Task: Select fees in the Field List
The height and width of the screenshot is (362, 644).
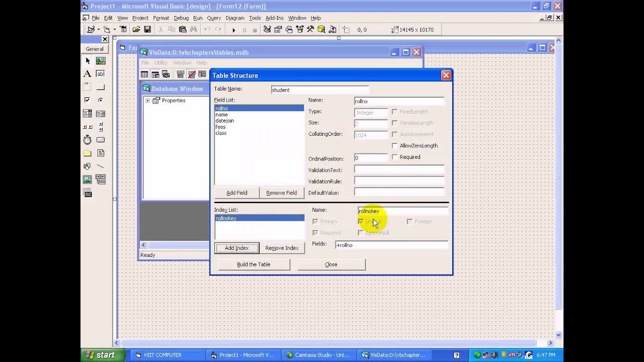Action: pyautogui.click(x=220, y=127)
